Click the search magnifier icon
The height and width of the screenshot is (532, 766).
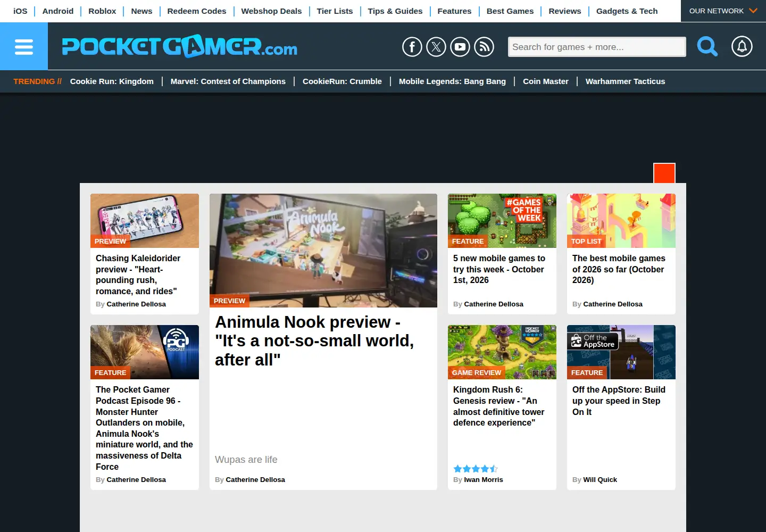coord(707,46)
